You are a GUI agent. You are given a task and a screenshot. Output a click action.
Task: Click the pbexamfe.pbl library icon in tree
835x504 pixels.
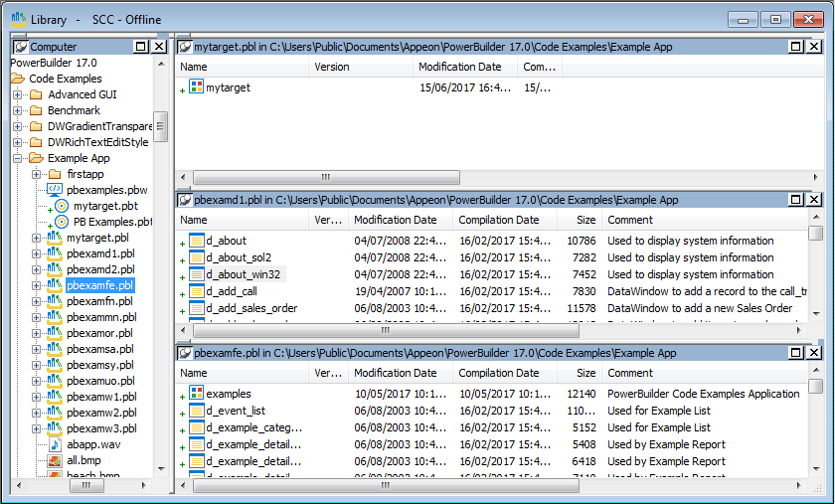tap(55, 285)
